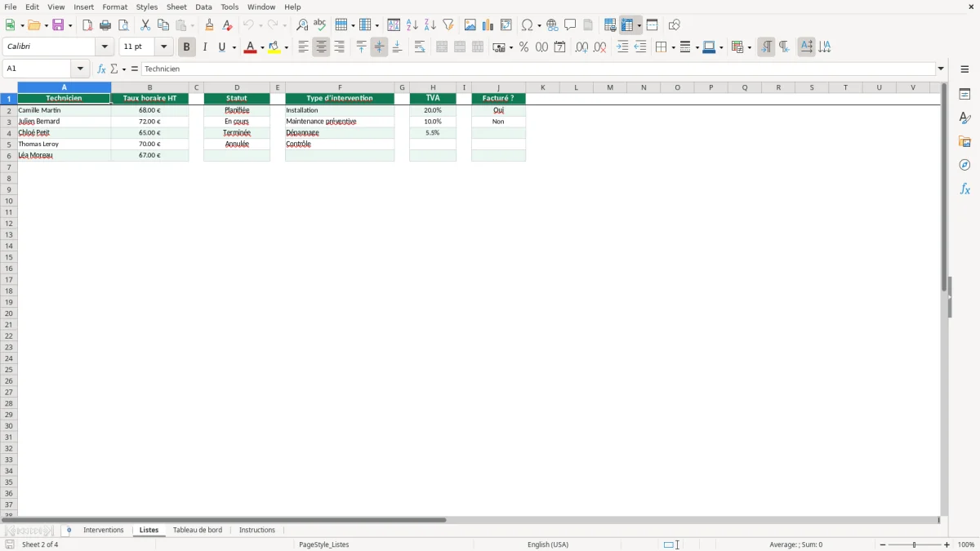Screen dimensions: 980x551
Task: Run the spelling check
Action: pos(320,25)
